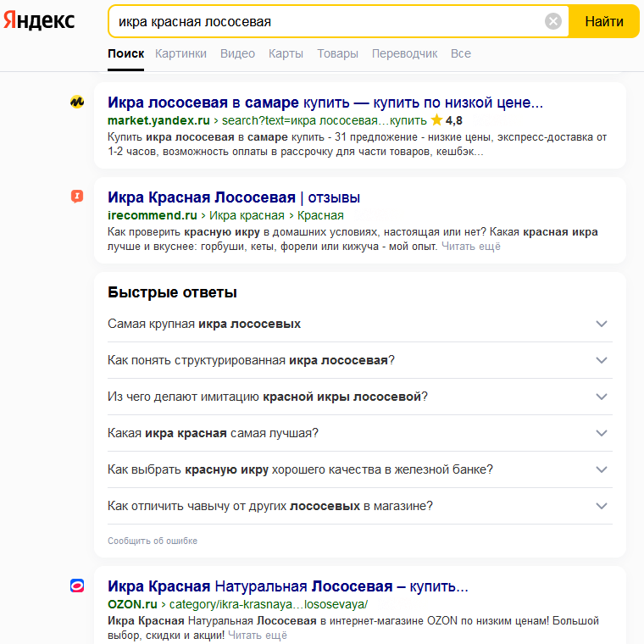Expand "Как понять структурированная икра лососевая?"

pyautogui.click(x=602, y=360)
